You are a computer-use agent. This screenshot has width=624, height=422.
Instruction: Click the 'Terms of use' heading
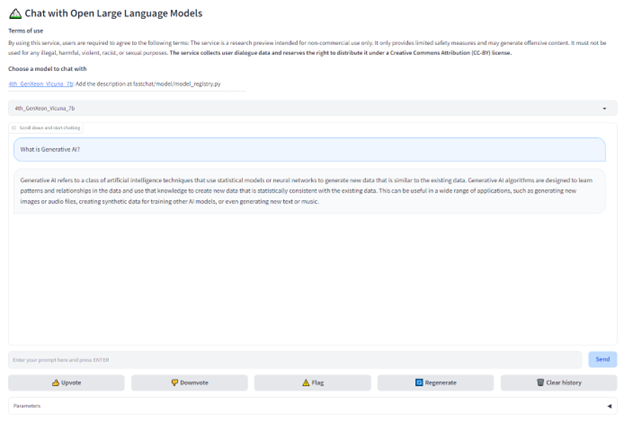click(26, 31)
